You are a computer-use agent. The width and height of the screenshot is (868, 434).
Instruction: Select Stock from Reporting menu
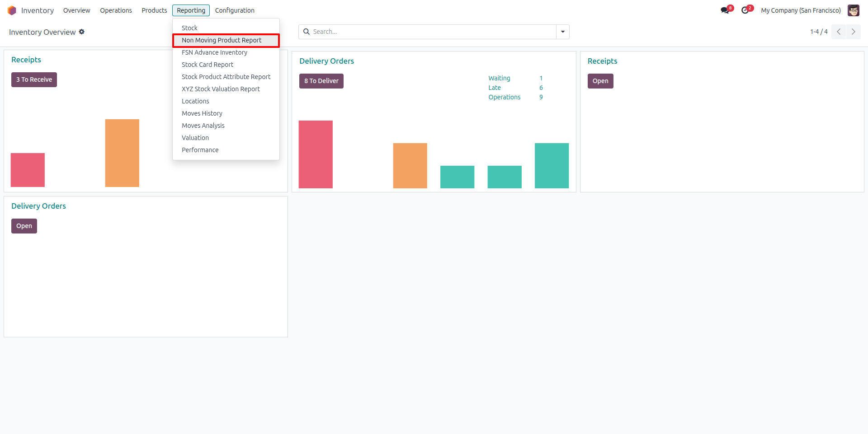[226, 28]
